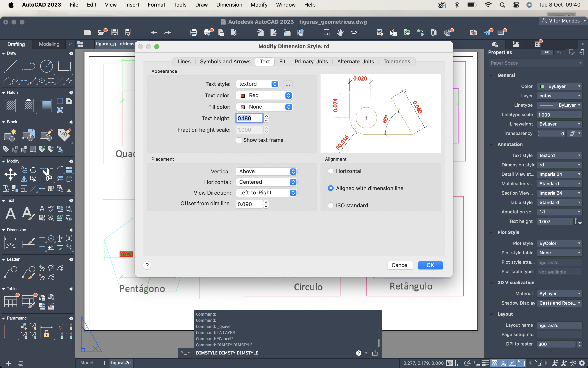Viewport: 588px width, 368px height.
Task: Switch to the Lines tab
Action: click(x=184, y=62)
